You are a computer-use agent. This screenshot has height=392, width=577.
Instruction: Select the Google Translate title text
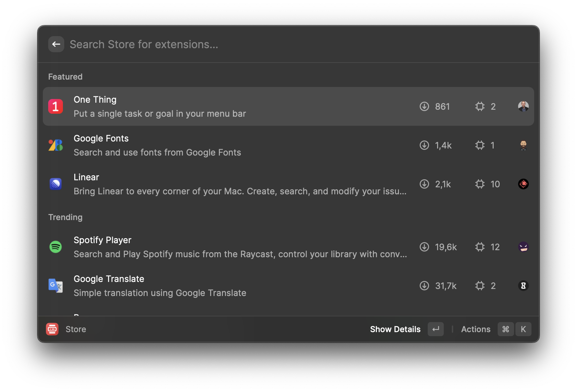(109, 279)
